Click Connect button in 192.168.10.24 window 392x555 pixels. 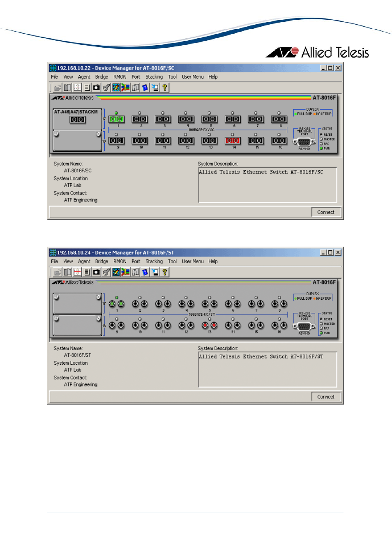tap(326, 397)
